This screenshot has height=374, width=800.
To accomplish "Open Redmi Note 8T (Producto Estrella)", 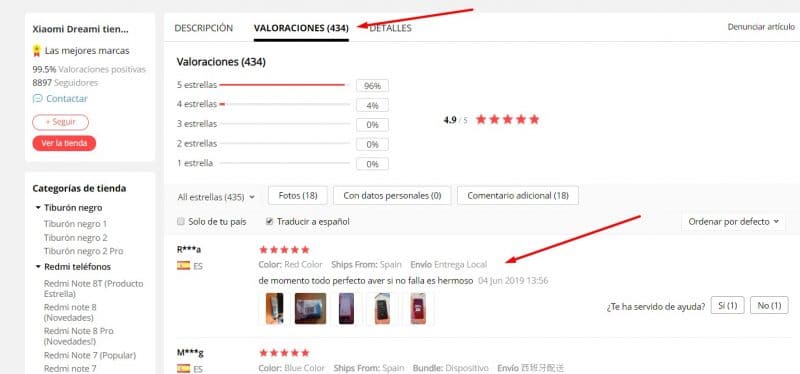I will (93, 289).
